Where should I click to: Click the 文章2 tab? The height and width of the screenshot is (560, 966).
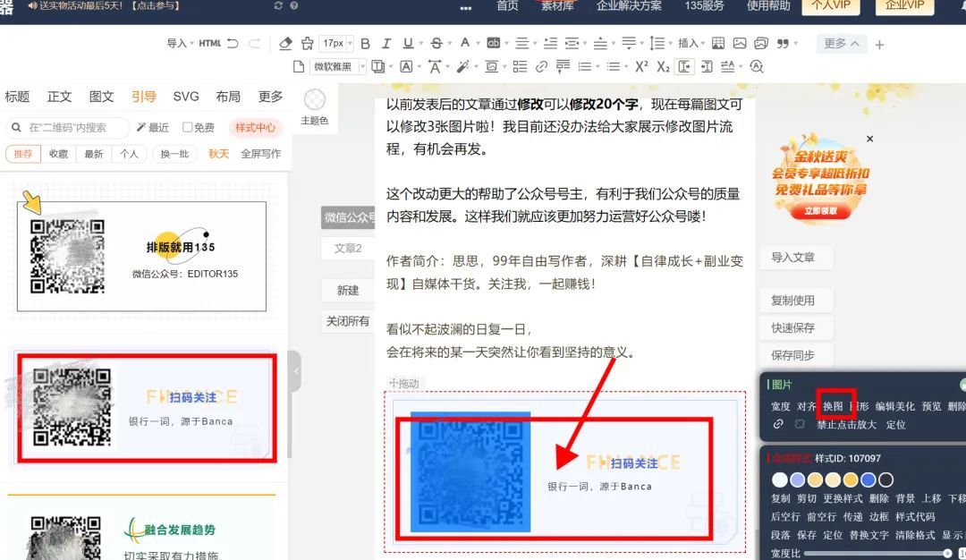[348, 249]
